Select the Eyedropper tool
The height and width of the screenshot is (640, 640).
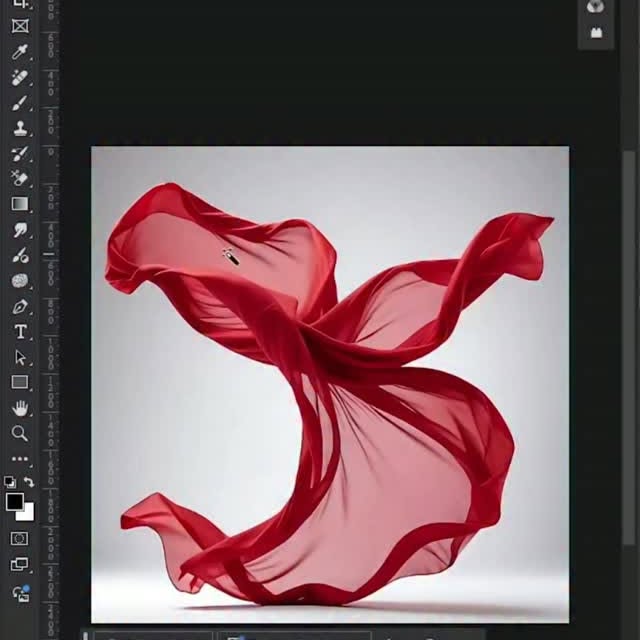point(20,52)
